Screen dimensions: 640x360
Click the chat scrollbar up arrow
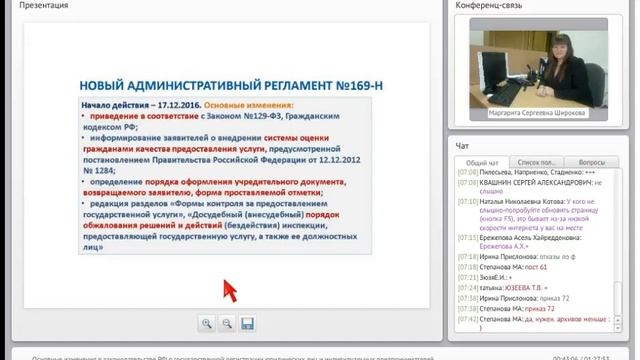pyautogui.click(x=618, y=320)
